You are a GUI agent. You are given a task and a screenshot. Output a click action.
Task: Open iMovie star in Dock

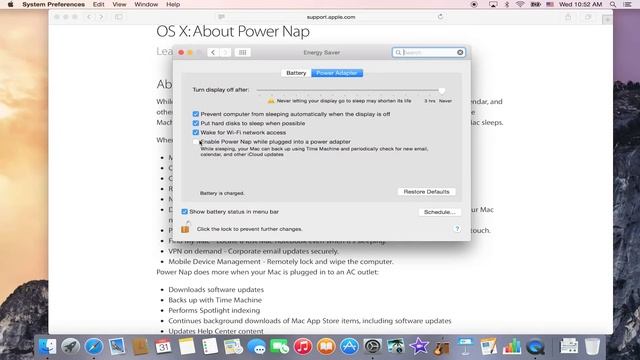419,347
